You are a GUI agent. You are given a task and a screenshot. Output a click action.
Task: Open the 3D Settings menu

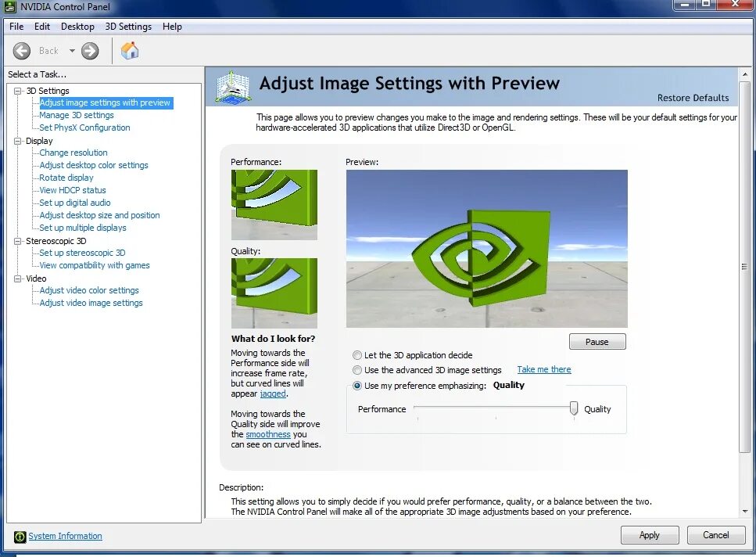[x=128, y=27]
